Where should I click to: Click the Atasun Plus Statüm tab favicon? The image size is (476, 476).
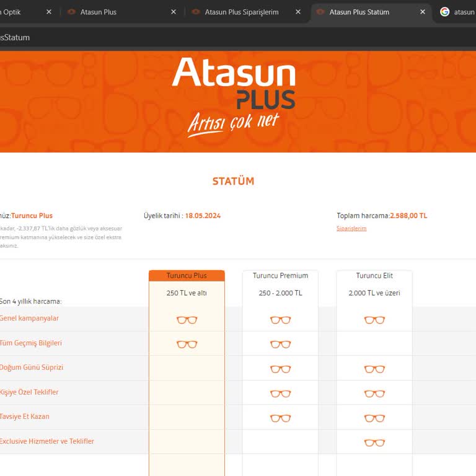(320, 12)
